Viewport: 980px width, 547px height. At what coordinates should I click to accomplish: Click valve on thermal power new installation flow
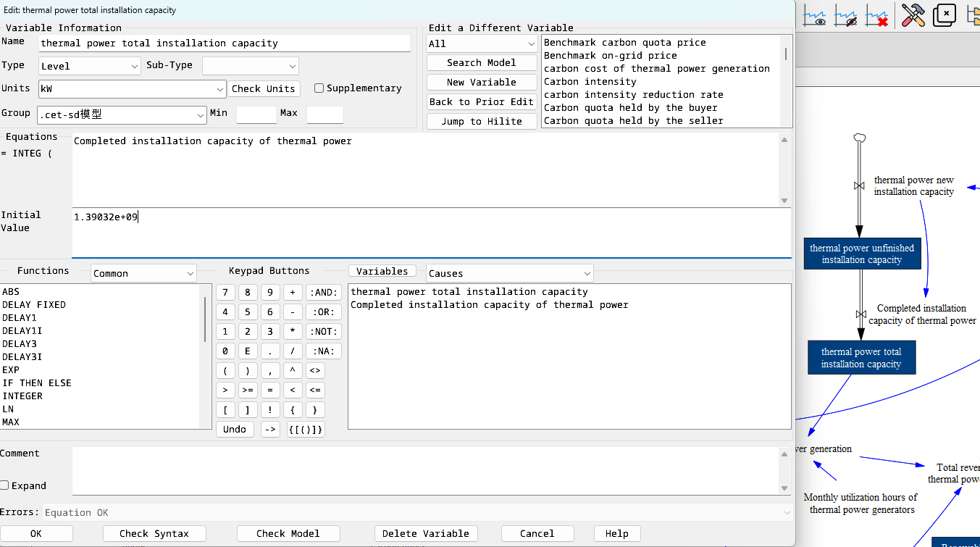859,186
